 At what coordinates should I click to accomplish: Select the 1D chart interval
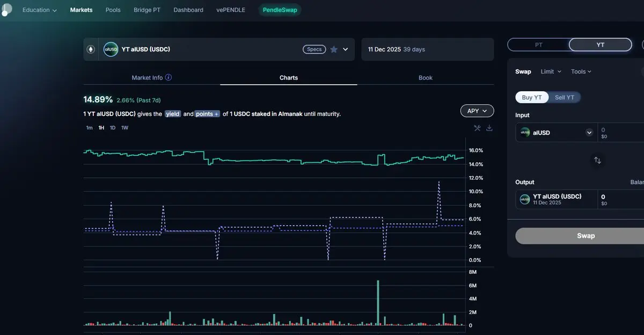113,128
